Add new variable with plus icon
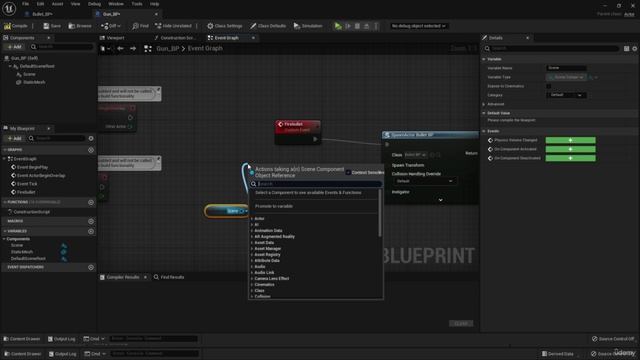 pos(91,231)
